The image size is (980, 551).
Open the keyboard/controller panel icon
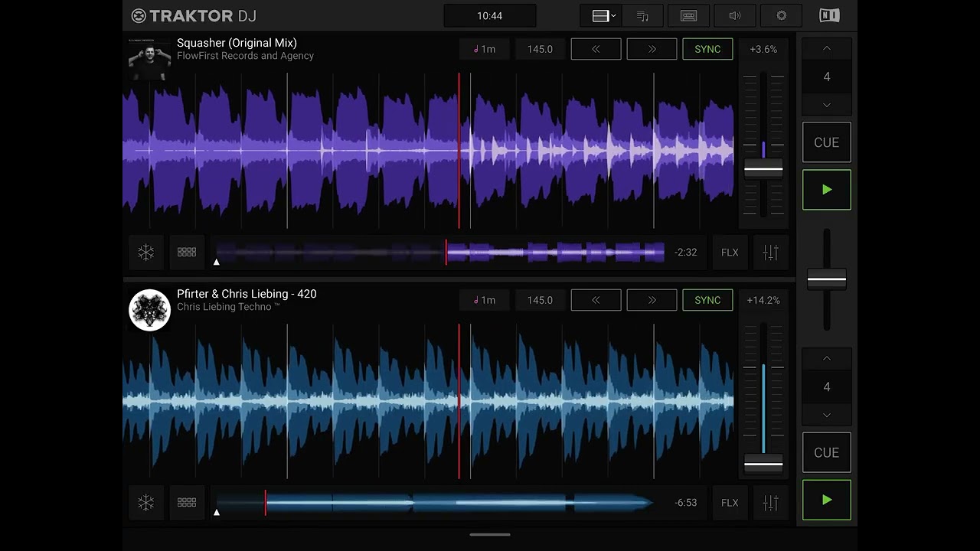point(688,15)
